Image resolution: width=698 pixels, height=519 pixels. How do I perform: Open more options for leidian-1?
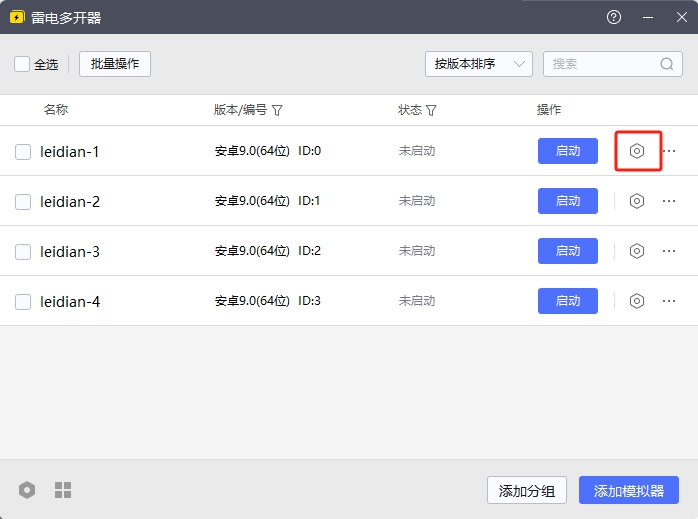coord(669,151)
